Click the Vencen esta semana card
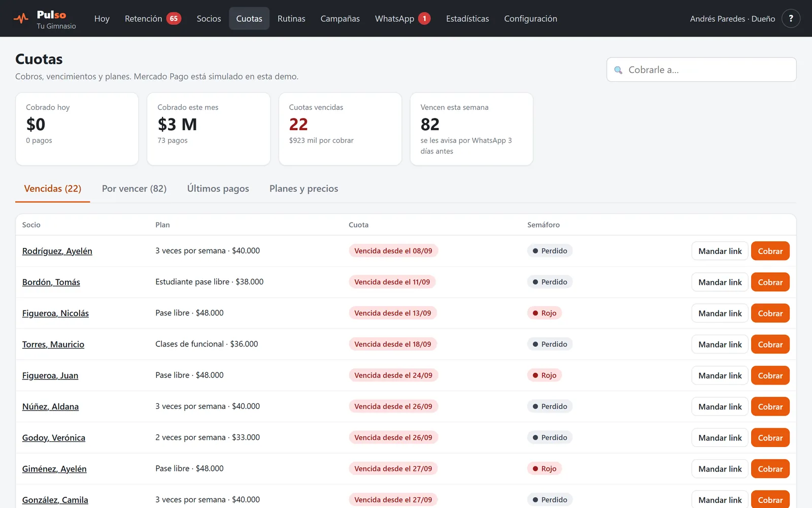The image size is (812, 508). click(x=471, y=129)
